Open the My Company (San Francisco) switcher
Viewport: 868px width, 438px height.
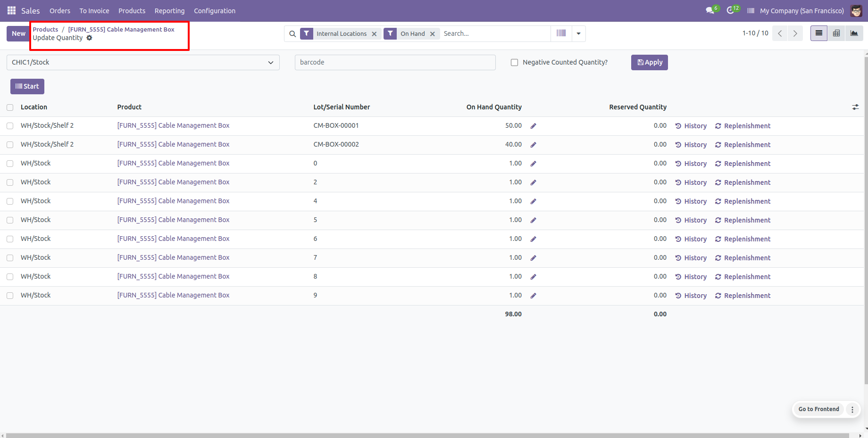pyautogui.click(x=801, y=10)
